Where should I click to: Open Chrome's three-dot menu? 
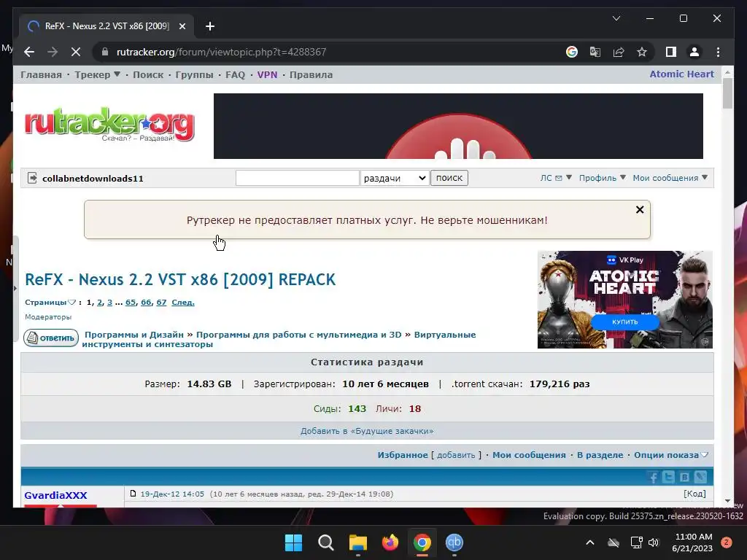tap(718, 52)
